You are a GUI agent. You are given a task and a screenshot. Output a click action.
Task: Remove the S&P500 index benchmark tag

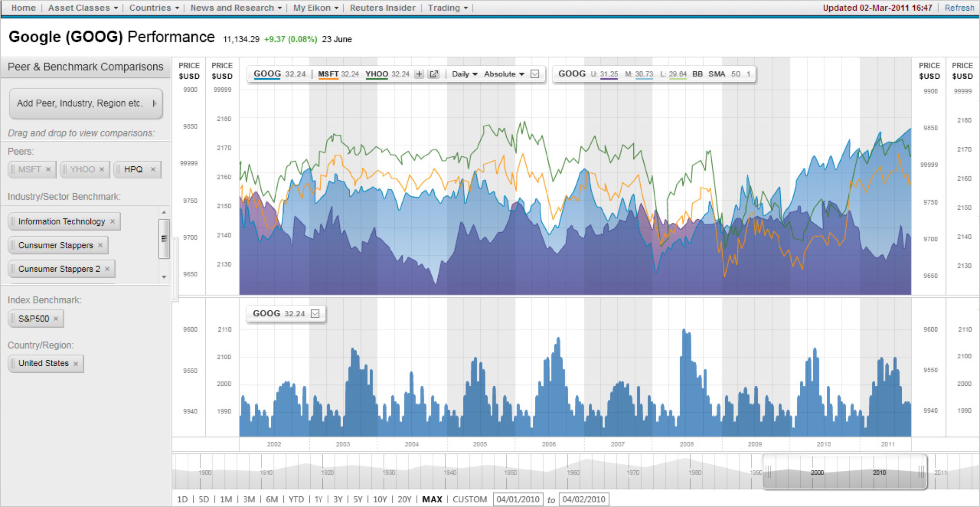(x=56, y=319)
